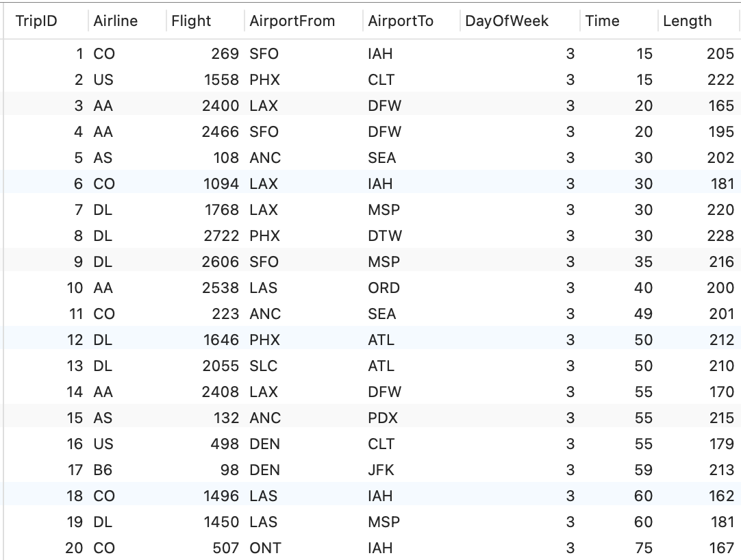Sort by the Flight column header
Screen dimensions: 741x560
tap(191, 21)
